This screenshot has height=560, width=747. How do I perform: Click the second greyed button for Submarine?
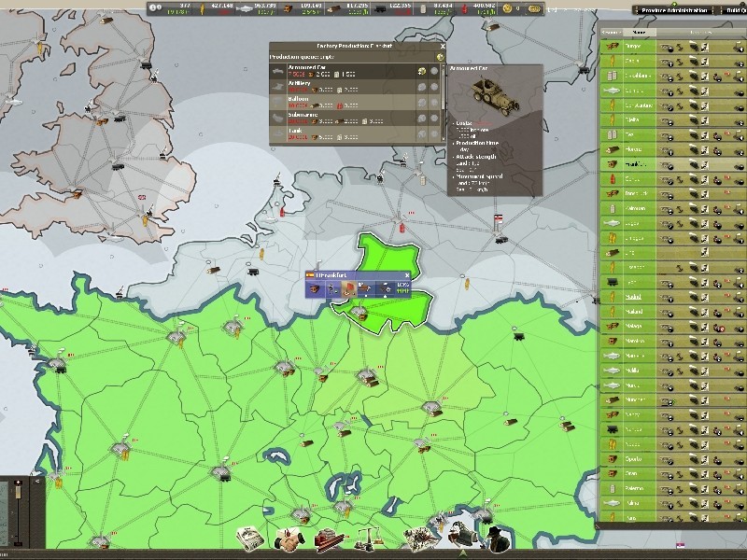coord(434,119)
